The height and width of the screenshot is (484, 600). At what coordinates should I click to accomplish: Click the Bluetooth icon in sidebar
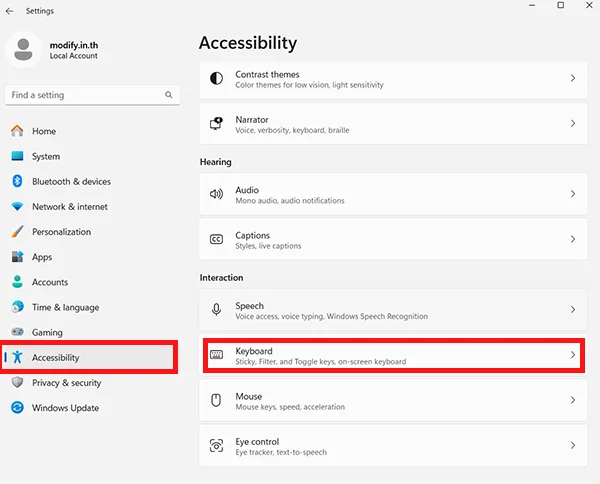click(x=17, y=181)
